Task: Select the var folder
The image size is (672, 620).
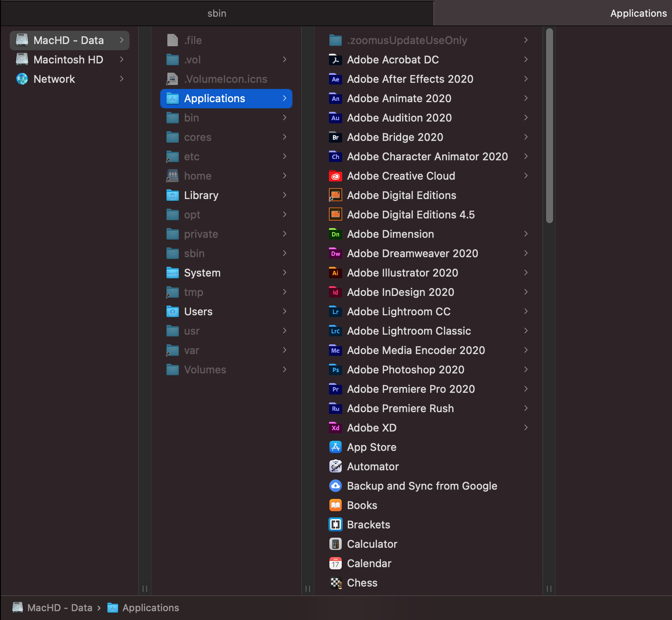Action: tap(226, 350)
